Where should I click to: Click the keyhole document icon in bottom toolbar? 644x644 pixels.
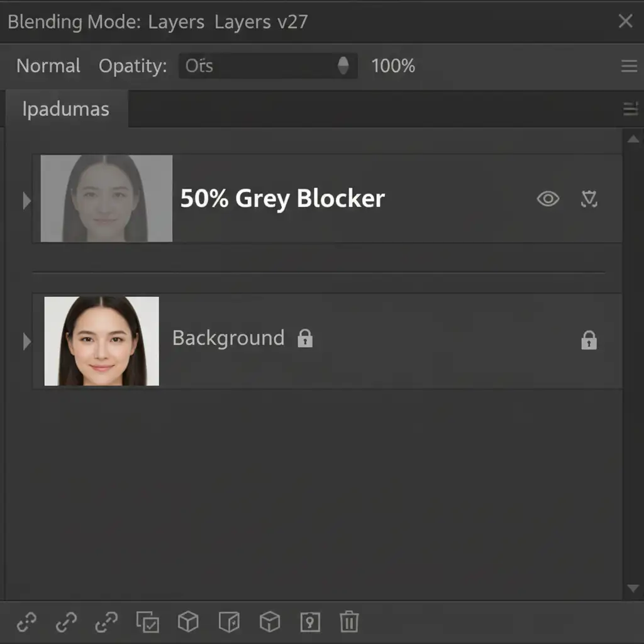309,622
